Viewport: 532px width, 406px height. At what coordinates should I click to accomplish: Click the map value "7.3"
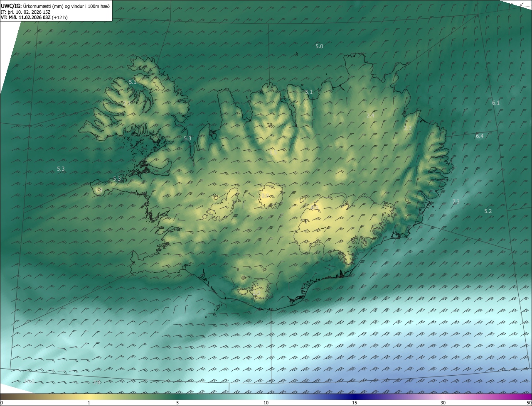[456, 201]
